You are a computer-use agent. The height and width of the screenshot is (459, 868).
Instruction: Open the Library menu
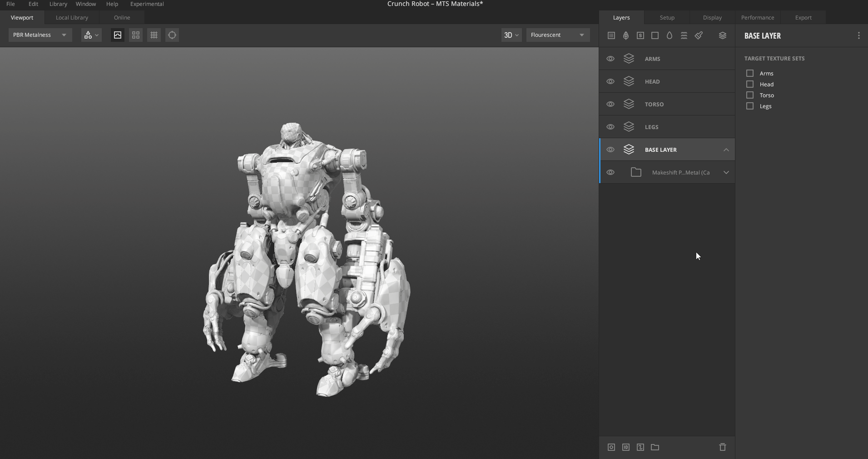click(58, 4)
